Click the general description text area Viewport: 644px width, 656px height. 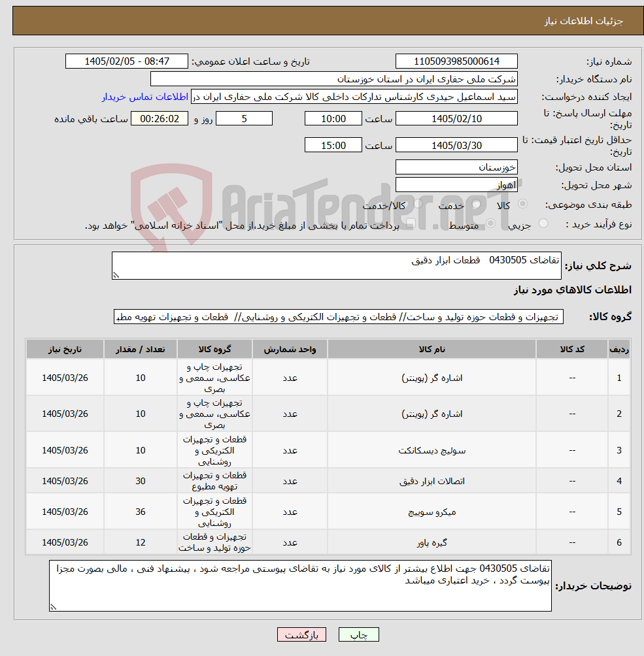click(x=337, y=265)
